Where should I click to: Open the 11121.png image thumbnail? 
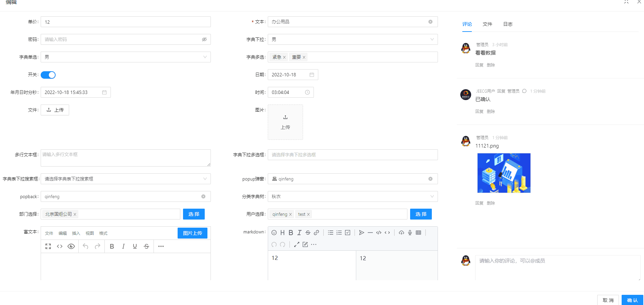(504, 173)
